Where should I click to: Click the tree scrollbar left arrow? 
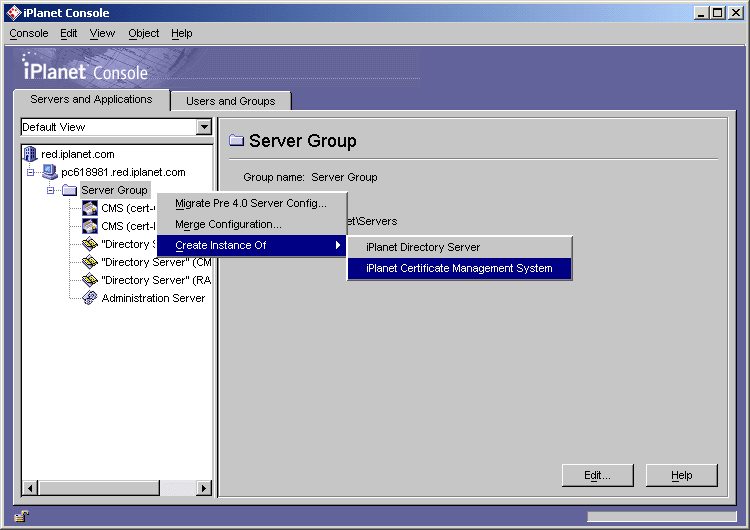point(30,488)
